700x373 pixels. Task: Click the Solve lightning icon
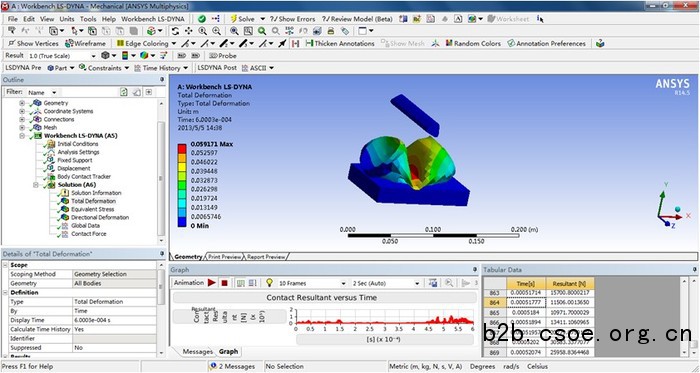click(x=233, y=19)
